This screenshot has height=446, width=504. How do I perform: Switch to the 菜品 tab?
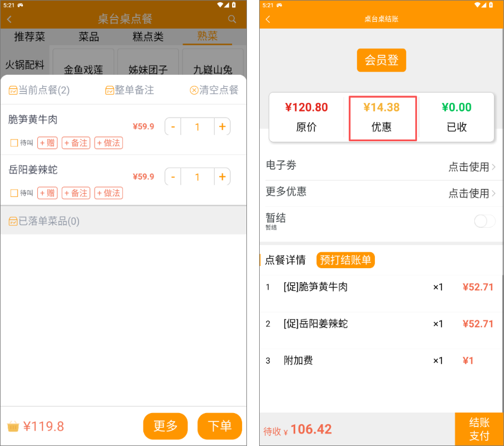pos(89,37)
